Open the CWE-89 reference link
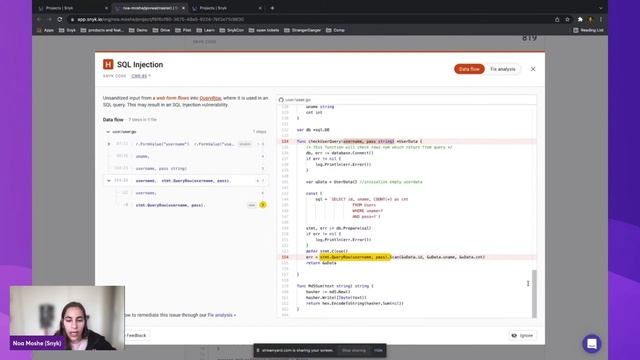 (139, 76)
